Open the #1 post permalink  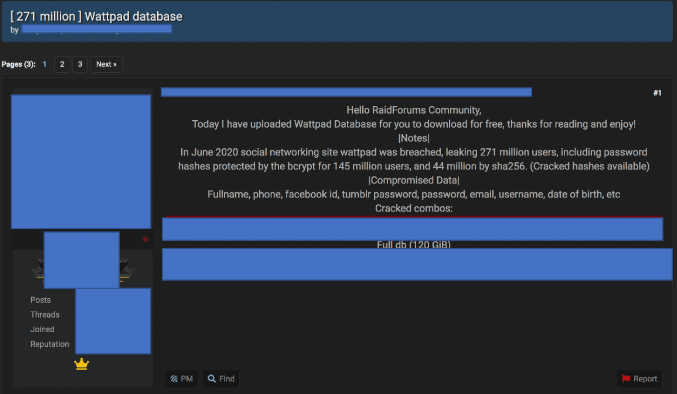[x=657, y=93]
